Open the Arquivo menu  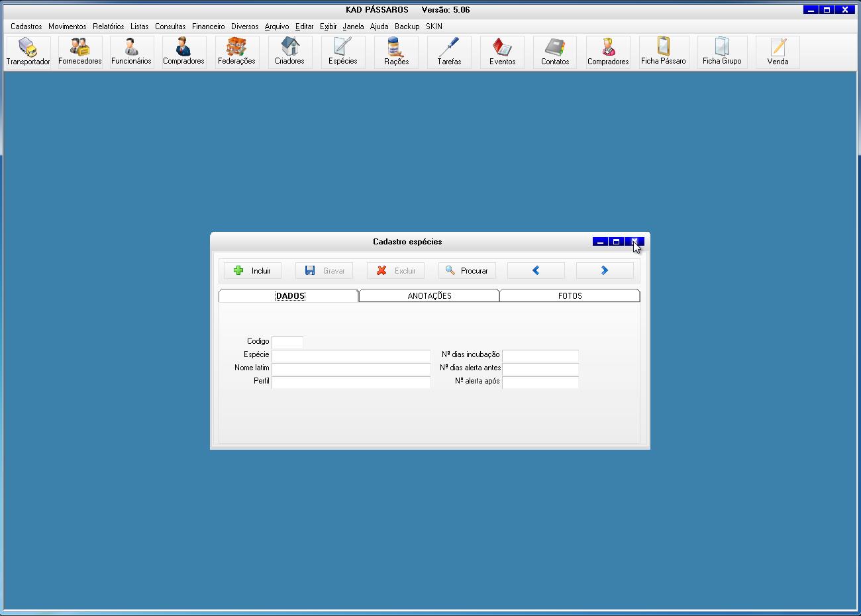277,26
